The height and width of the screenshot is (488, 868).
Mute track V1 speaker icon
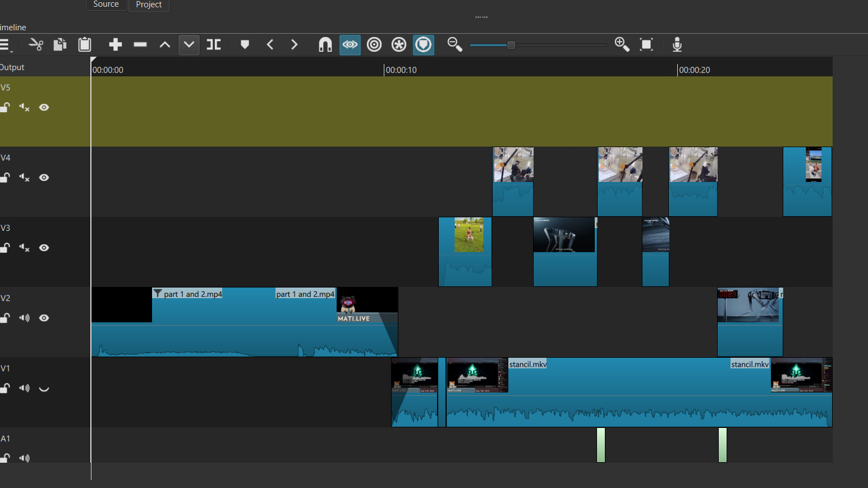click(x=24, y=388)
